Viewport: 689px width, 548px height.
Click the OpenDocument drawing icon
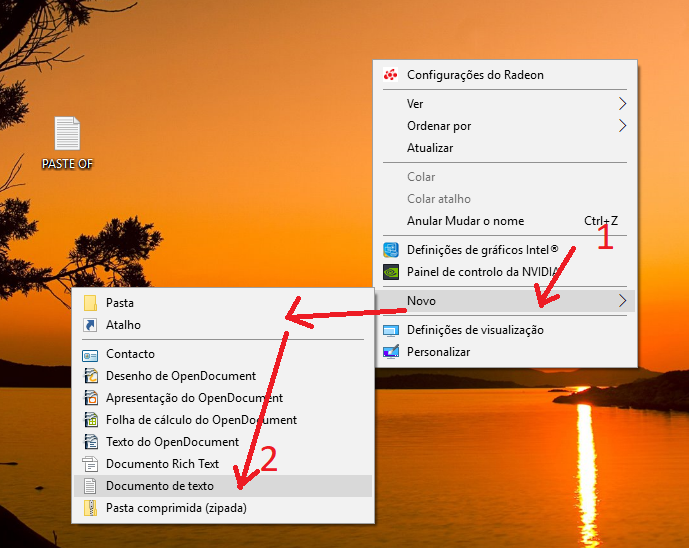point(91,376)
